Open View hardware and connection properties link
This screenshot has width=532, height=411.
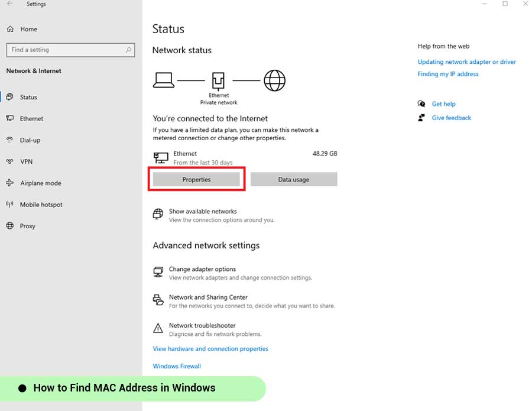(210, 349)
